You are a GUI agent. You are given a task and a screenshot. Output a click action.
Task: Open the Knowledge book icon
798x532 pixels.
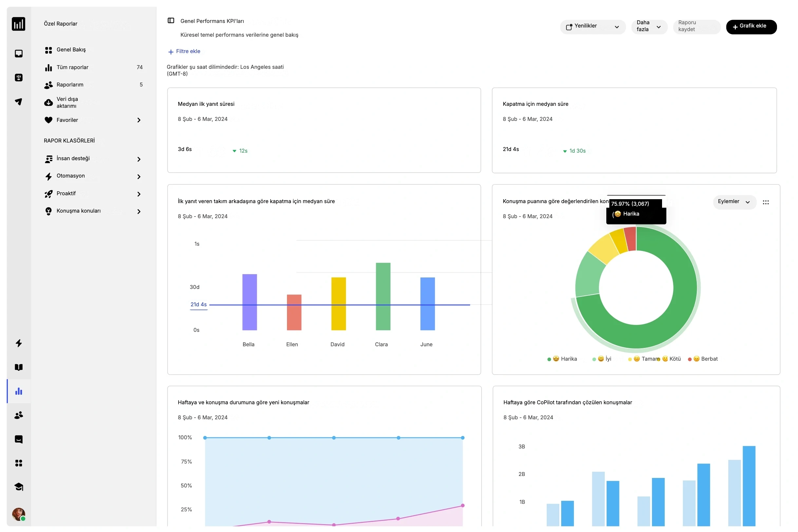point(19,367)
